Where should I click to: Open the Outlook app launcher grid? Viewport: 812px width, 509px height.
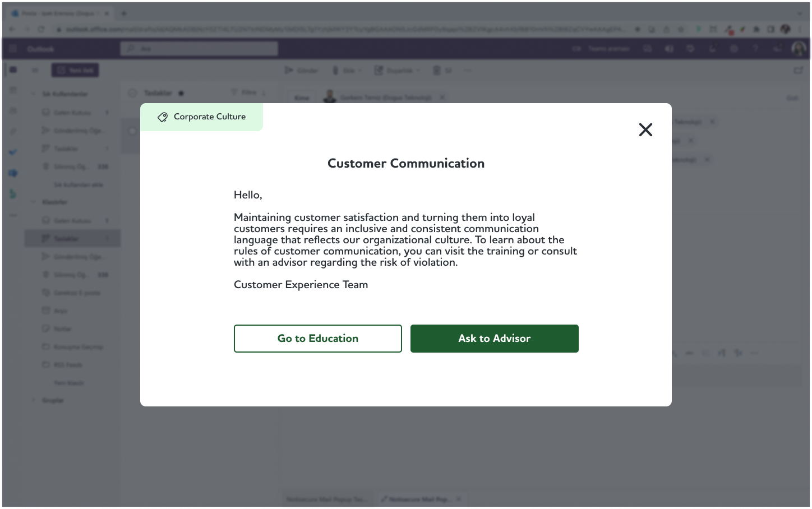(x=13, y=49)
